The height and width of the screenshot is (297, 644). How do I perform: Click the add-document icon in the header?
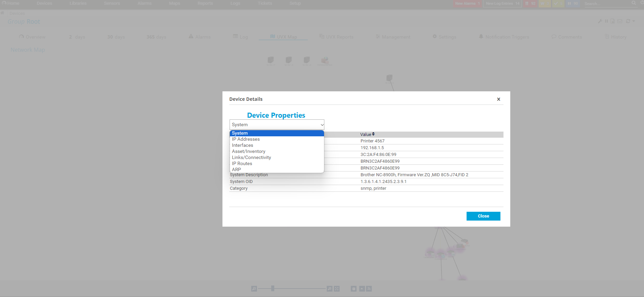613,21
